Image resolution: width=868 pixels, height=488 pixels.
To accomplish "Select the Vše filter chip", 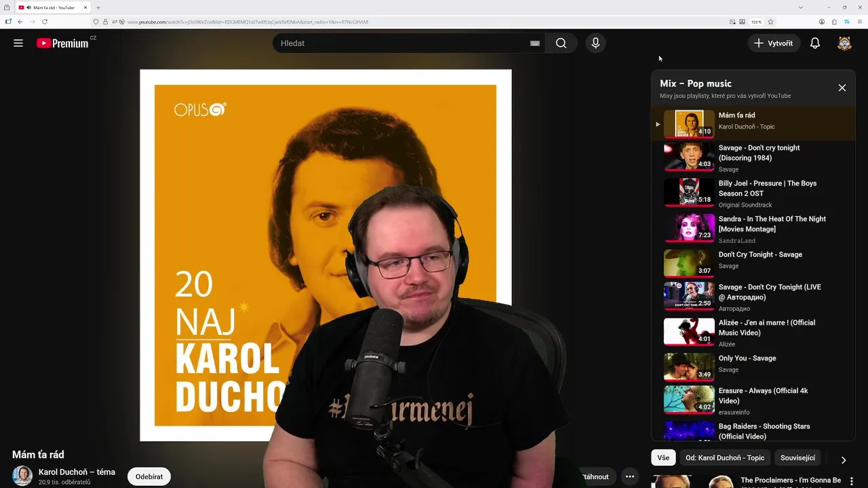I will [663, 457].
